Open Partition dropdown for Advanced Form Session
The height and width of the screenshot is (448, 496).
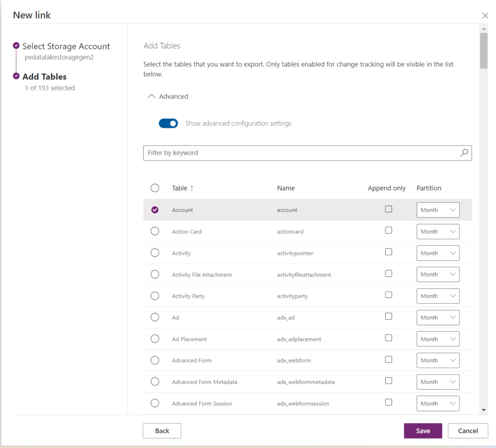(x=438, y=403)
